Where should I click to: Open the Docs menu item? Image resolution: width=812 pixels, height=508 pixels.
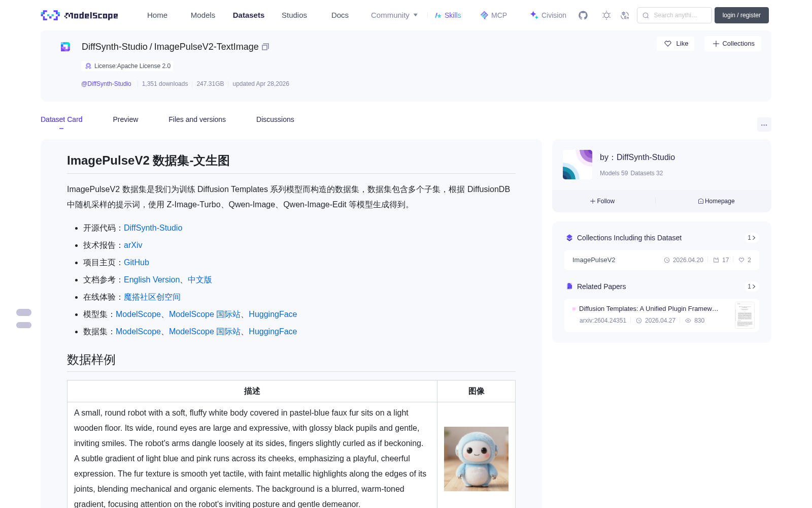(340, 15)
